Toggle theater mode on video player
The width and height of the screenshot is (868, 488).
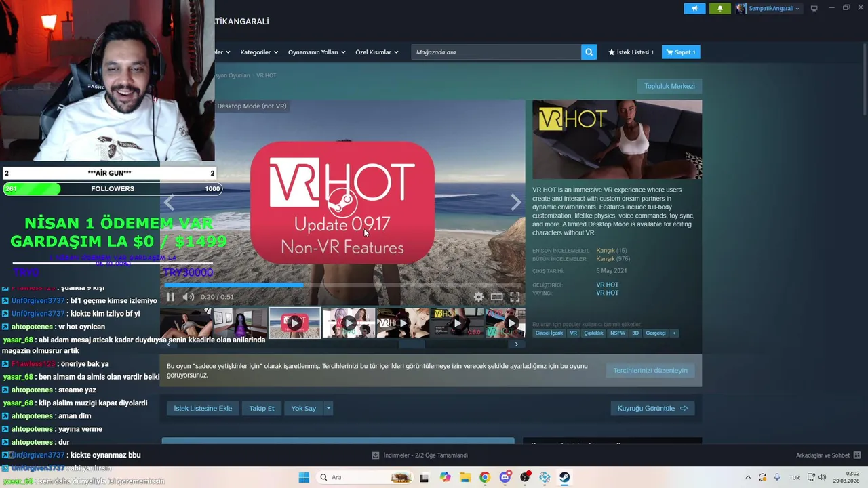pos(496,297)
